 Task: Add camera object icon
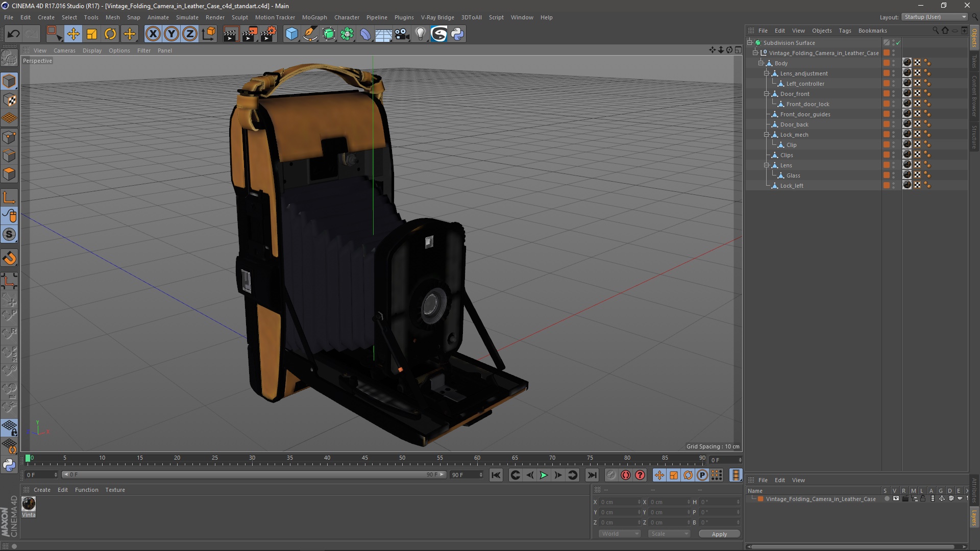(402, 34)
